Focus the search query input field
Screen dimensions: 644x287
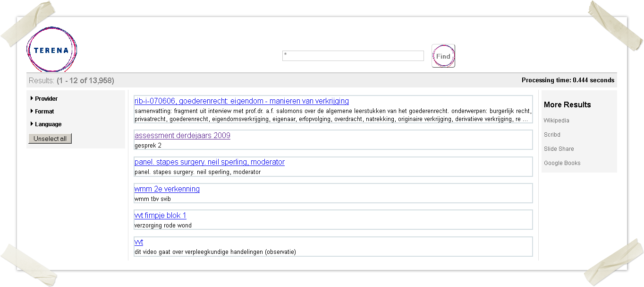[353, 56]
